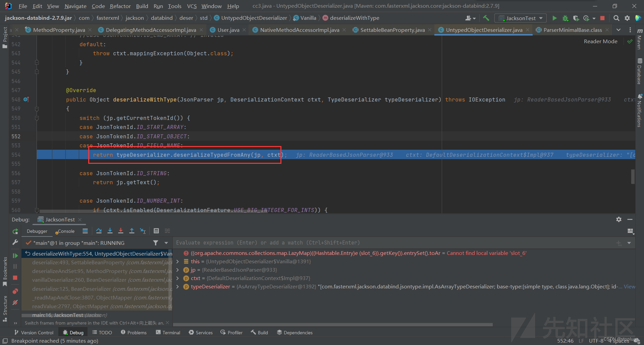Viewport: 644px width, 345px height.
Task: Click editor tabs three-dot options icon
Action: tap(630, 30)
